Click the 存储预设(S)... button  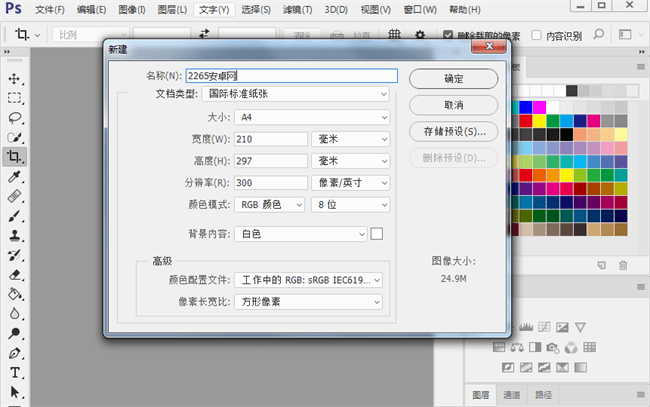[x=454, y=131]
